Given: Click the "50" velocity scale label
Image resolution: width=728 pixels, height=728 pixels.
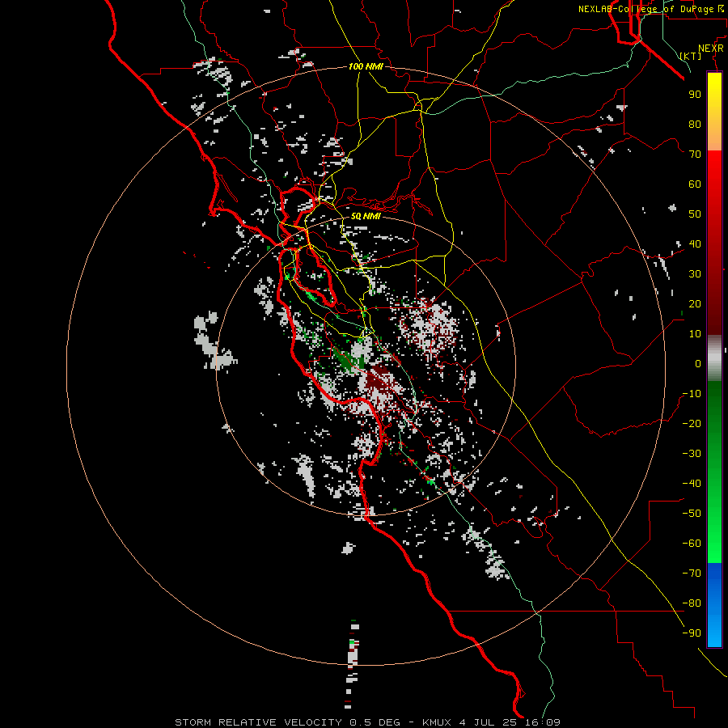Looking at the screenshot, I should [695, 214].
